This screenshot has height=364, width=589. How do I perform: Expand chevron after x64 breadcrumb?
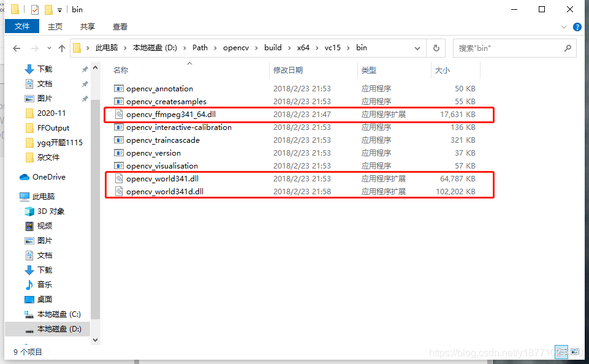point(317,48)
